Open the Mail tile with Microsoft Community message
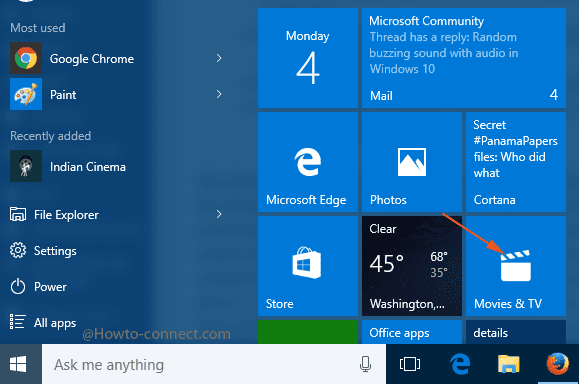Image resolution: width=579 pixels, height=384 pixels. [464, 58]
